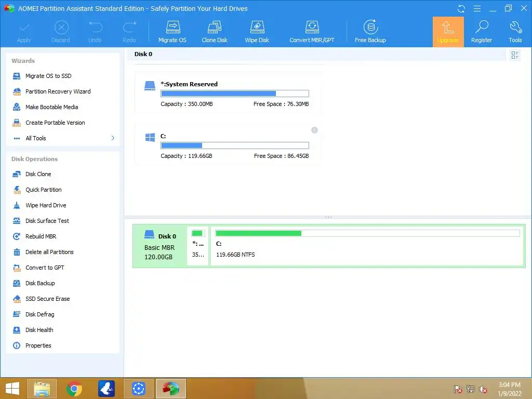Open the Free Backup tool
The height and width of the screenshot is (399, 532).
(370, 32)
